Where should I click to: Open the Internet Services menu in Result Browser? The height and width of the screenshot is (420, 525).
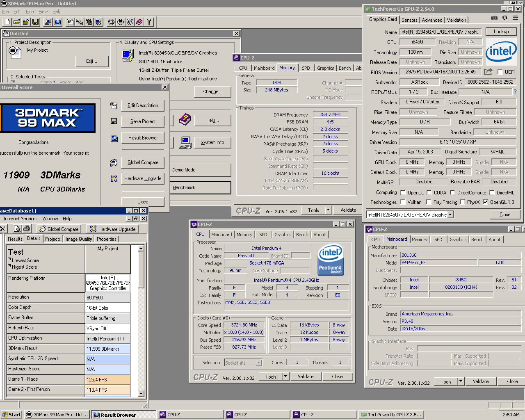[x=21, y=219]
